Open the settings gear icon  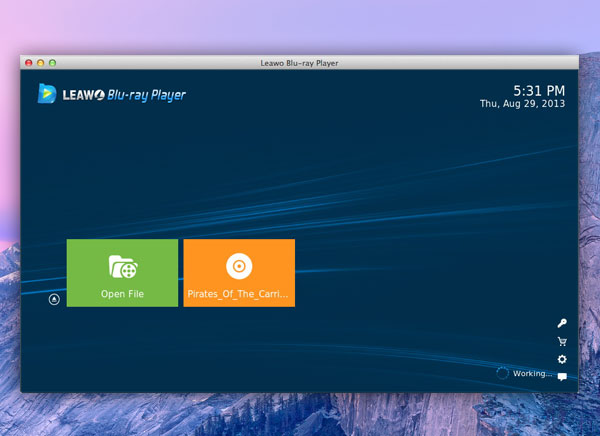pos(562,359)
